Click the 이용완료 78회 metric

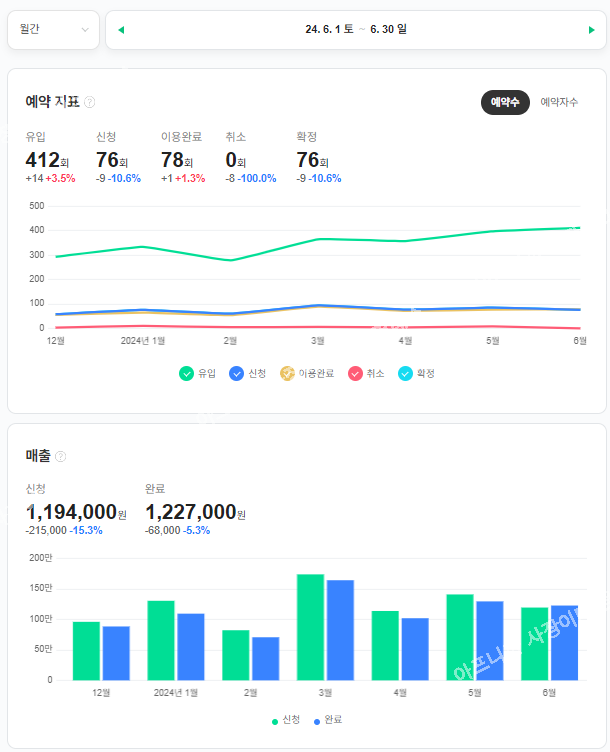coord(181,160)
